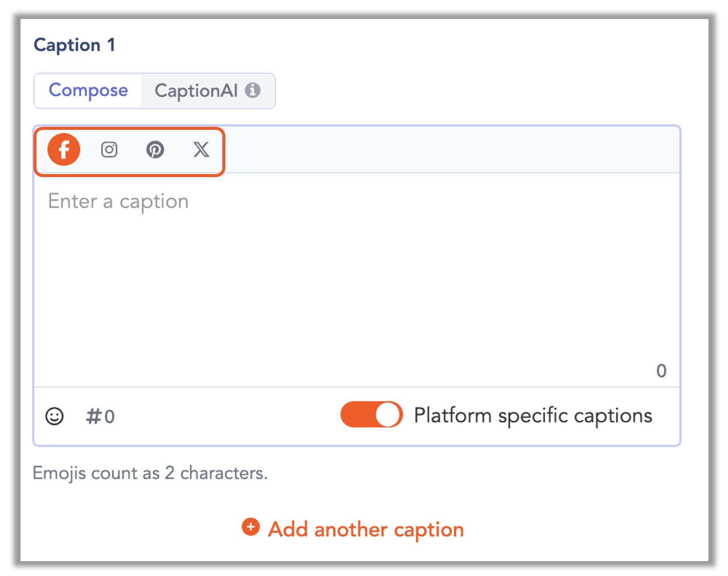Click the hashtag count number
This screenshot has height=576, width=728.
point(109,417)
